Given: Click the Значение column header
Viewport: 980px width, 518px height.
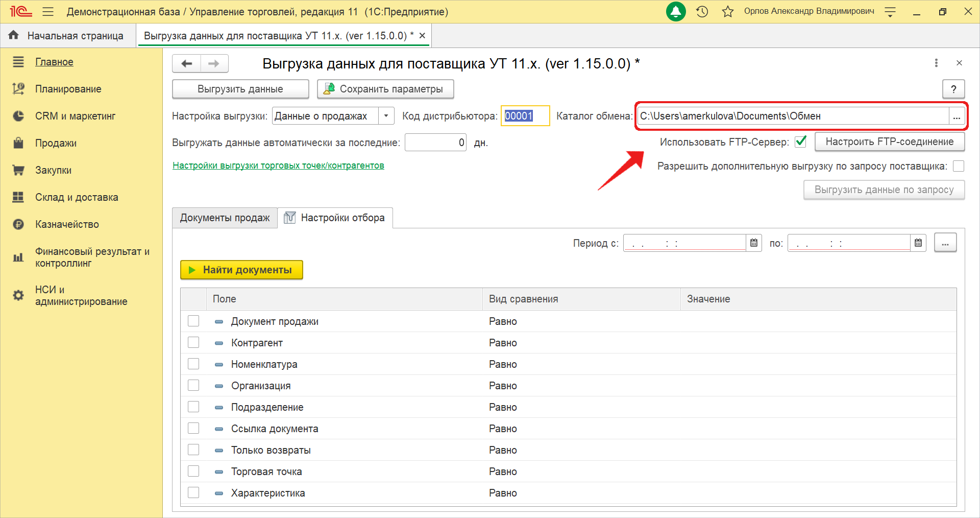Looking at the screenshot, I should coord(818,299).
